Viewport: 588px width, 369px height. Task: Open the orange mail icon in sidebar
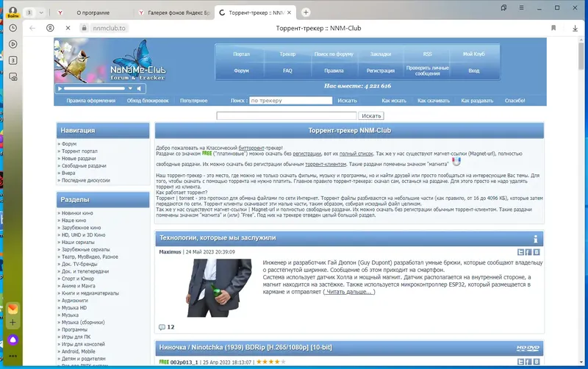(x=12, y=309)
